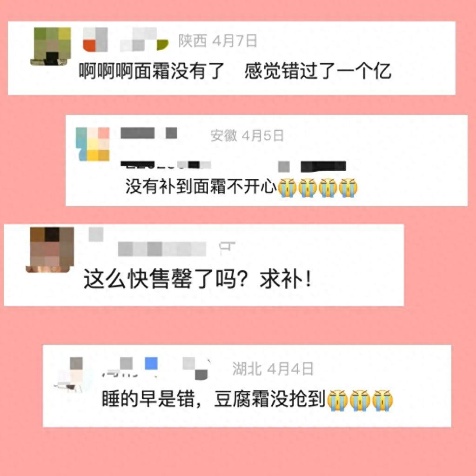Image resolution: width=476 pixels, height=476 pixels.
Task: Tap the brown pixelated avatar beside 这么快售罄了吗
Action: point(50,249)
